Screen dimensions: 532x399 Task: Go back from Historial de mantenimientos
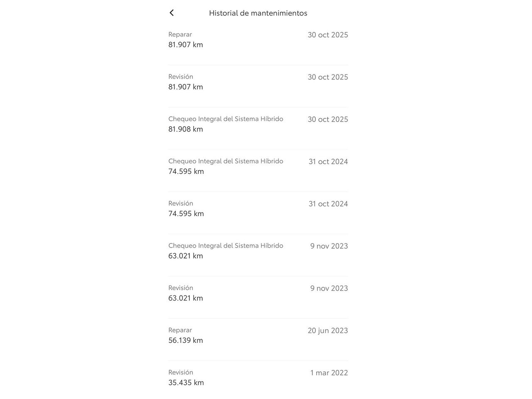coord(172,13)
